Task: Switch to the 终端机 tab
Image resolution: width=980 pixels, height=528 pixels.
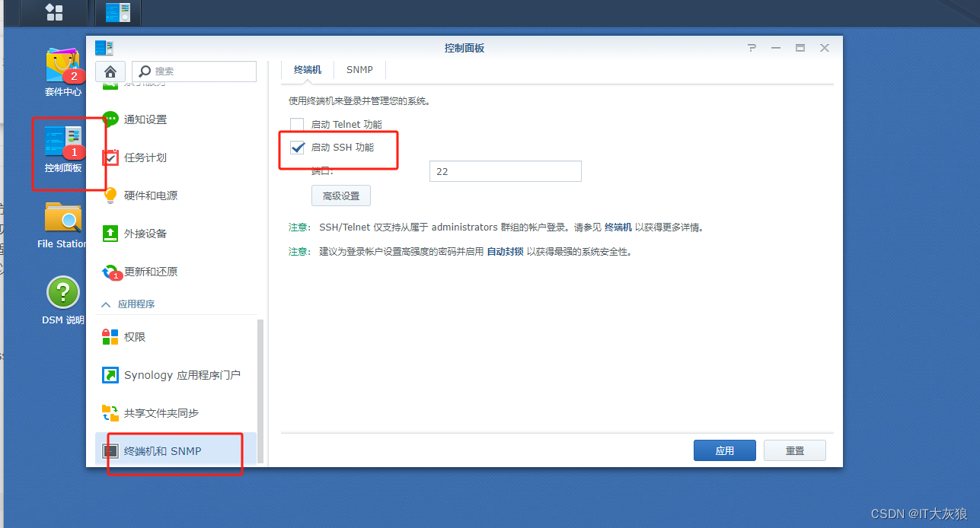Action: click(308, 70)
